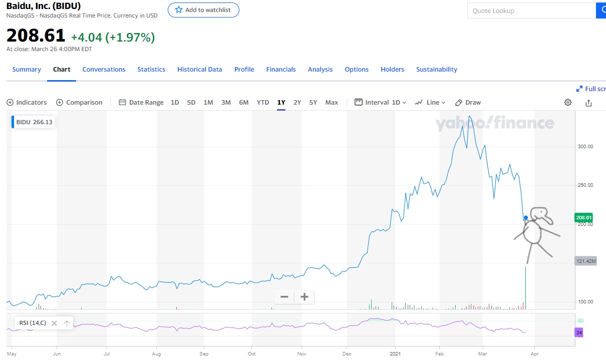Move RSI panel up with arrow icon
The width and height of the screenshot is (606, 364).
(67, 323)
